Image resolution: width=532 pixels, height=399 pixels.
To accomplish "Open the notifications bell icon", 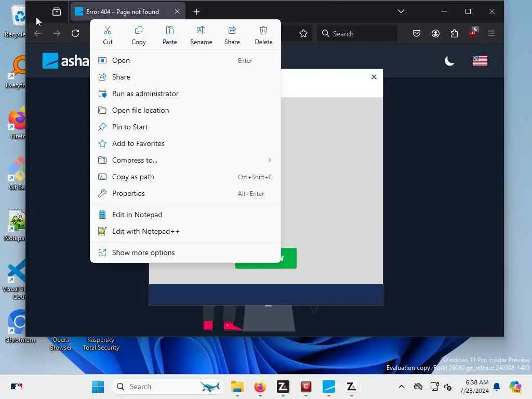I will coord(497,387).
